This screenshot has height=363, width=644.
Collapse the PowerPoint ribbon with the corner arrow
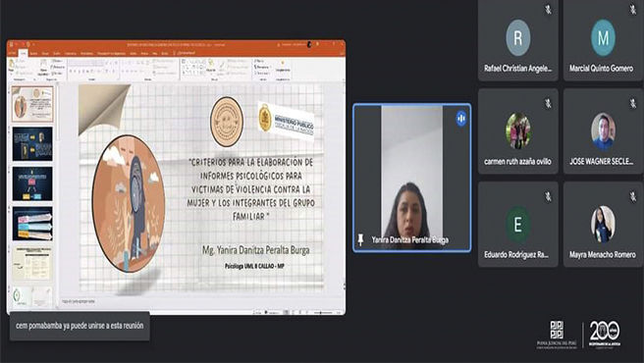[x=343, y=79]
